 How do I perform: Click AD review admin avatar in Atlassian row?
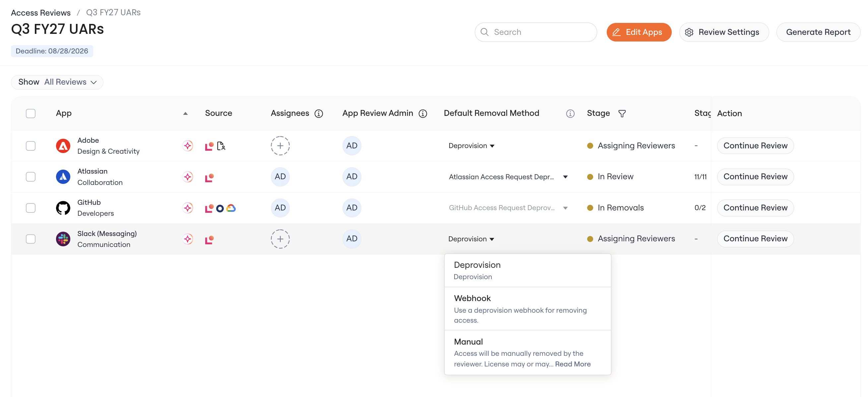[x=352, y=177]
